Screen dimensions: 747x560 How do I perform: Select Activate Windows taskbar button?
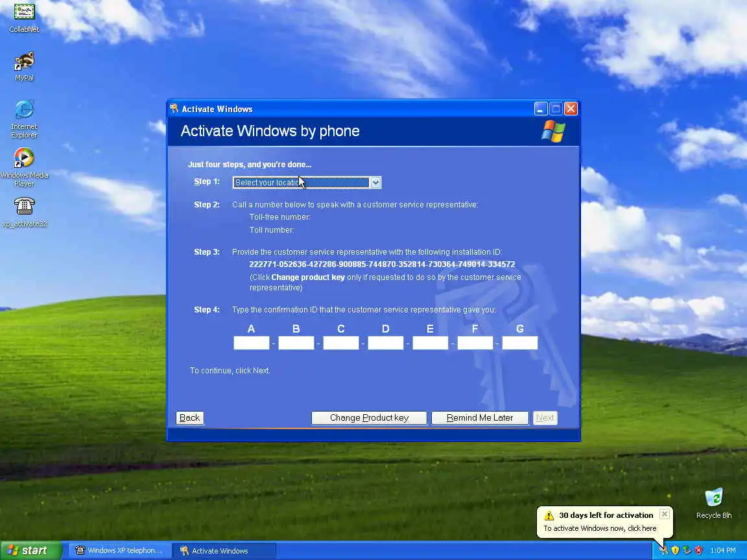(x=224, y=550)
